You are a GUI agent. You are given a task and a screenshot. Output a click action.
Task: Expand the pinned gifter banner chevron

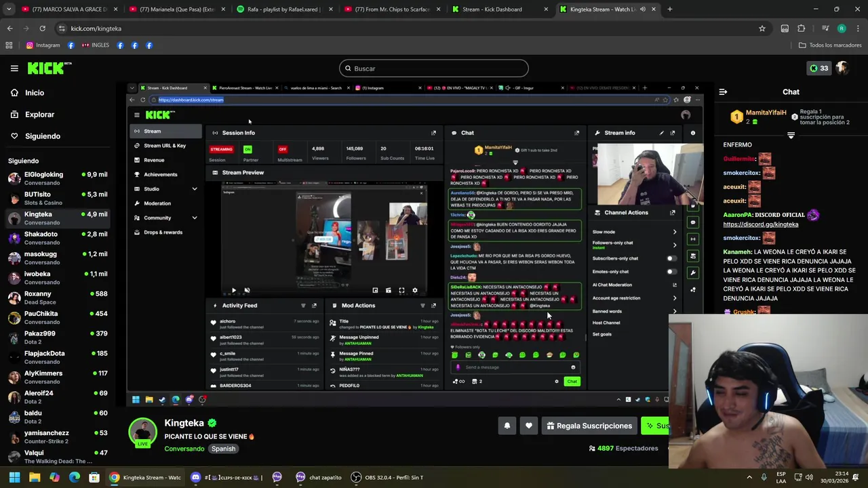tap(791, 136)
